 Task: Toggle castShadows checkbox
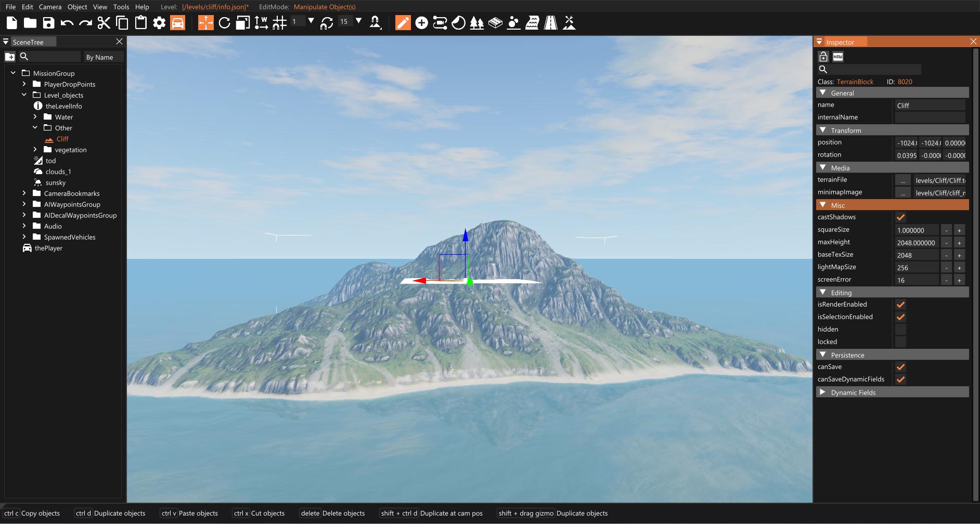tap(901, 217)
